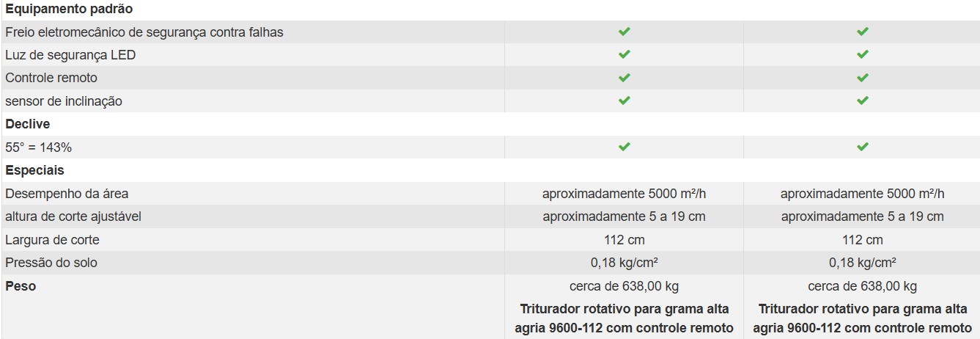Click the altura de corte ajustável row label
Screen dimensions: 980x339
[73, 216]
